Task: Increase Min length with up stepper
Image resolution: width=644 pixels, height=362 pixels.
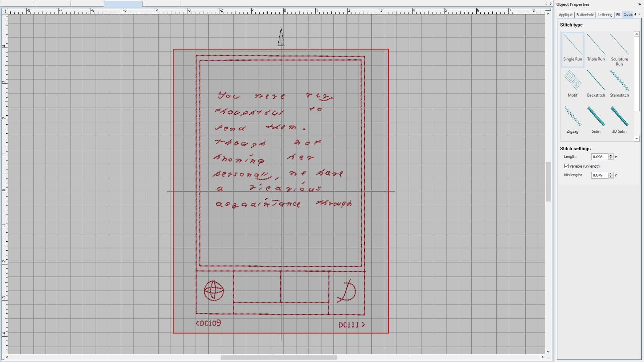Action: pos(611,174)
